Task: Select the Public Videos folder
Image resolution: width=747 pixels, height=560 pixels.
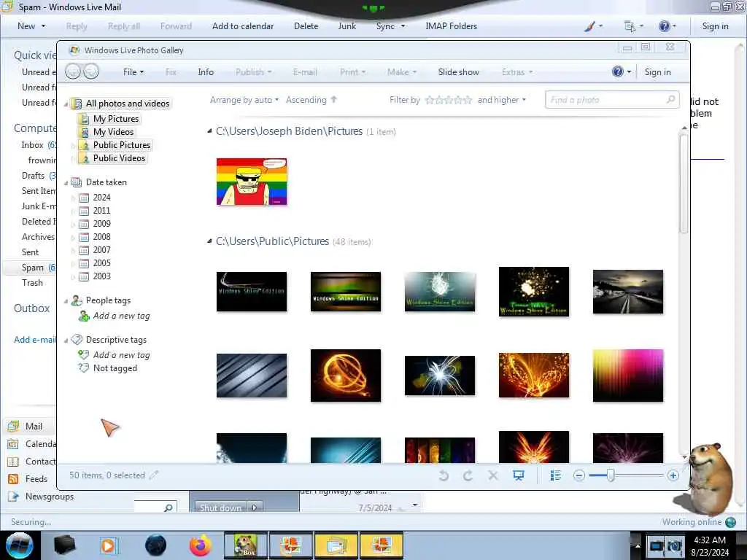Action: [119, 158]
